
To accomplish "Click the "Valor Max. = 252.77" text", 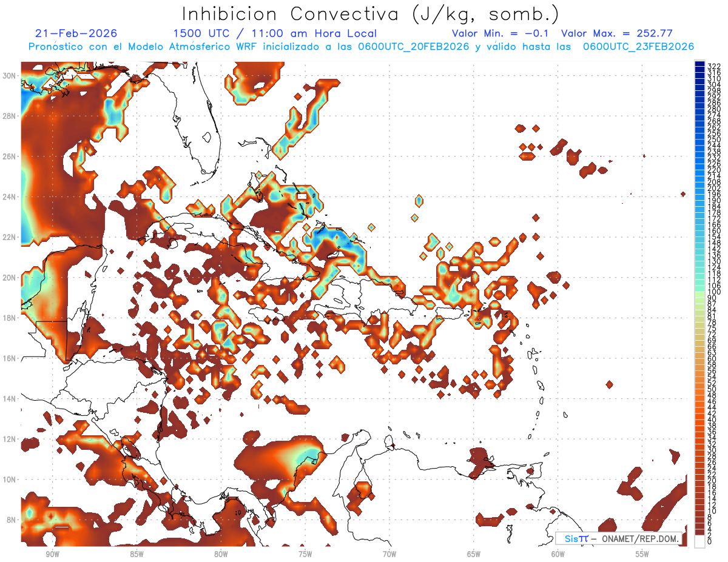I will coord(617,33).
